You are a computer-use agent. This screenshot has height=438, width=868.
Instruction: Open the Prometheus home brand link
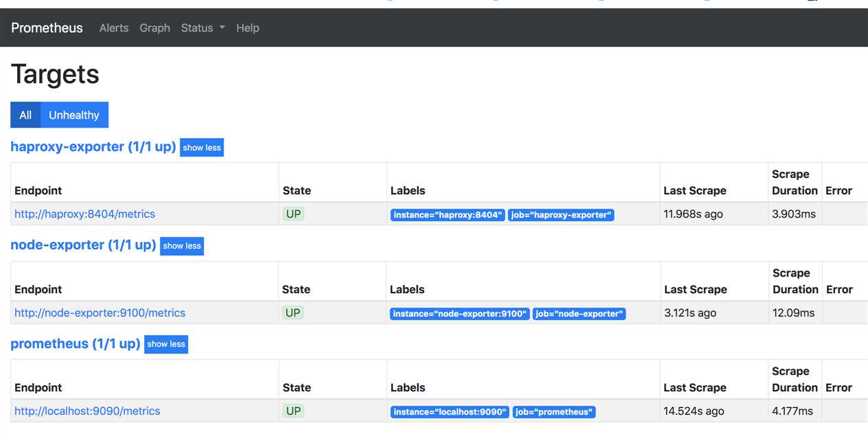pyautogui.click(x=47, y=28)
